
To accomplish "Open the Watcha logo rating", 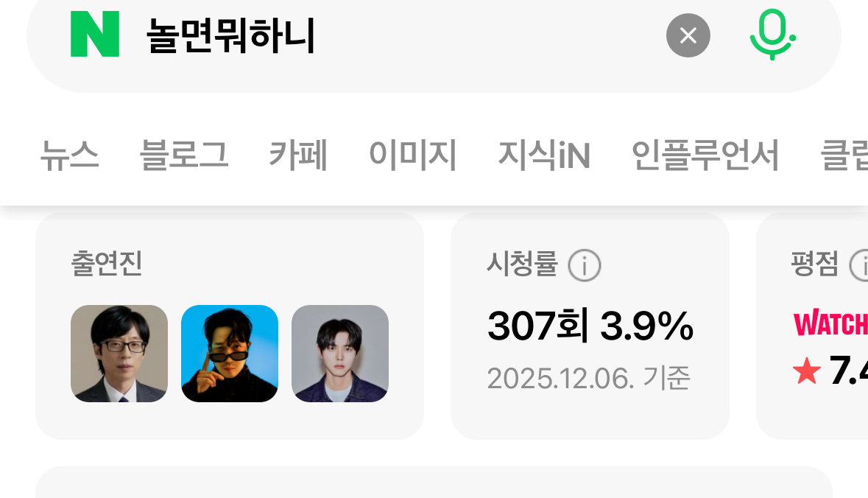I will coord(830,324).
